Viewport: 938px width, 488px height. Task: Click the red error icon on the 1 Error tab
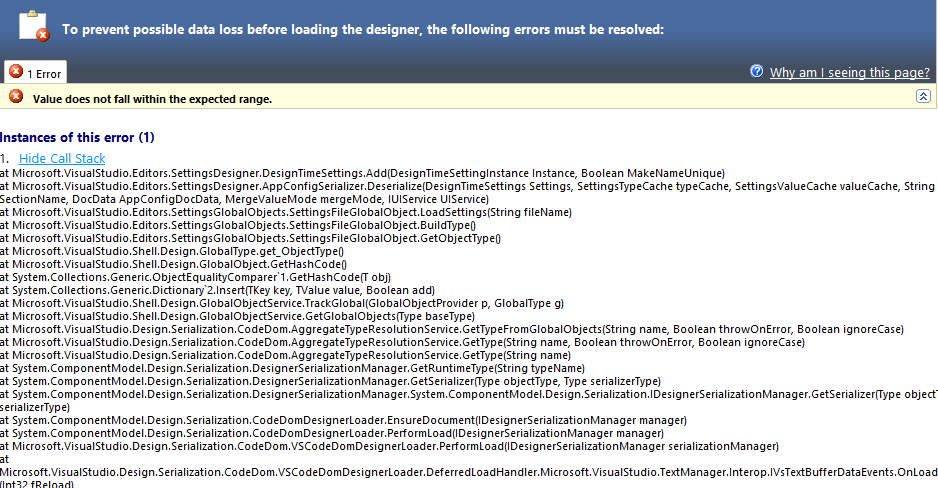tap(16, 72)
